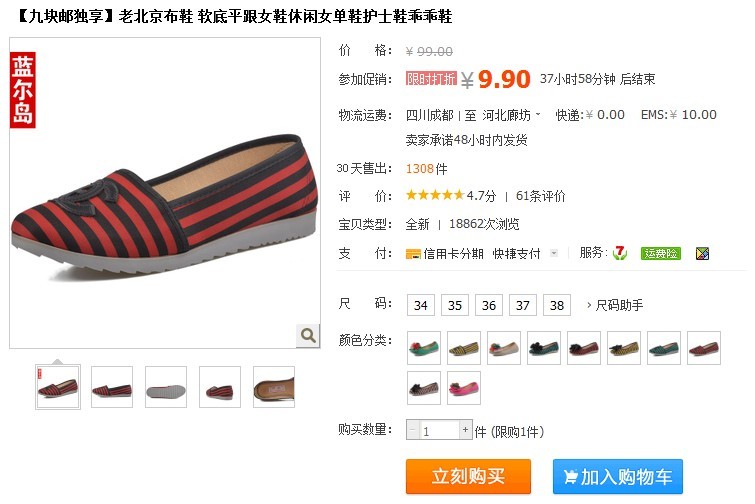The width and height of the screenshot is (755, 504).
Task: Click the red 限时打折 promotion badge
Action: click(431, 78)
